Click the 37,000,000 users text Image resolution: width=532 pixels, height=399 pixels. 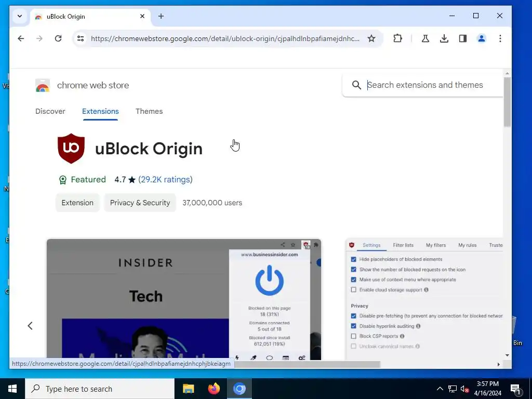click(212, 203)
